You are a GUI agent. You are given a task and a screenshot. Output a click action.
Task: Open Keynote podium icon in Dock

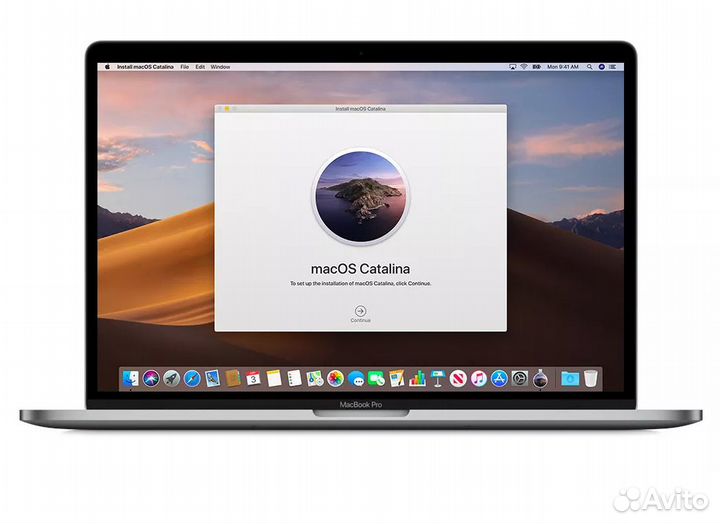(438, 379)
